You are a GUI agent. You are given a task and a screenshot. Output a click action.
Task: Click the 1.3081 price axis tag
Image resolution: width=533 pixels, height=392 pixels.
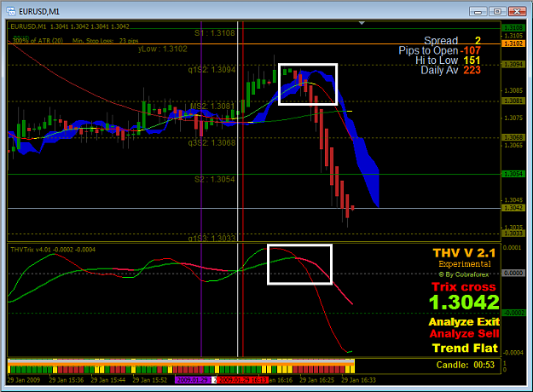(513, 101)
